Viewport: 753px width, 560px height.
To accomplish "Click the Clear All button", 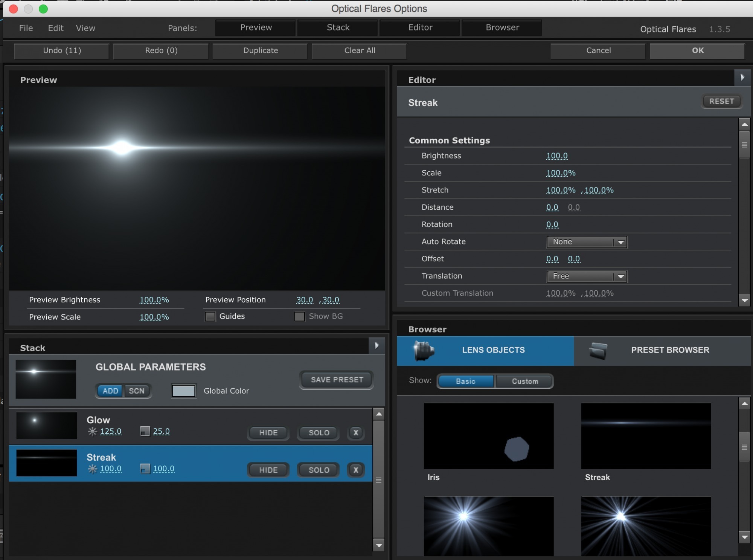I will (x=359, y=50).
